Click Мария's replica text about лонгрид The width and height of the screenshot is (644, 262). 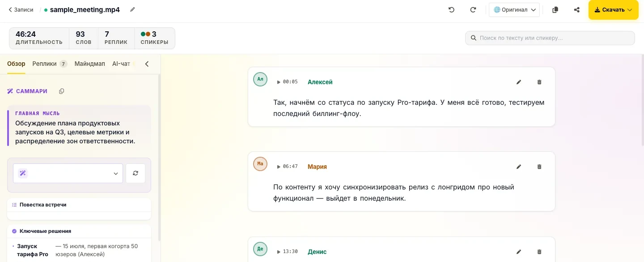(394, 193)
